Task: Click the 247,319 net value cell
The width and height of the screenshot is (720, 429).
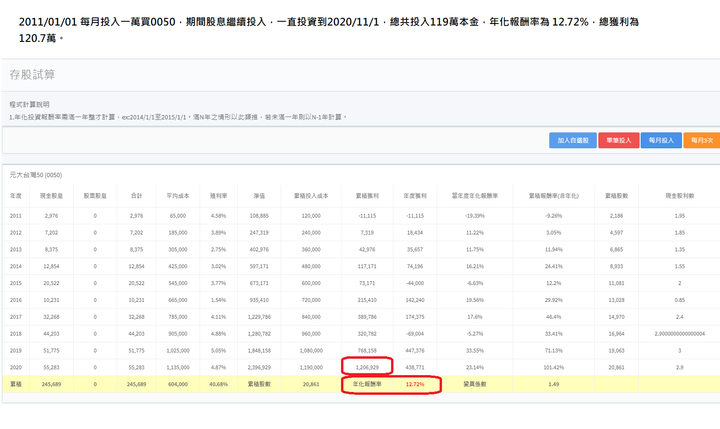Action: pyautogui.click(x=259, y=232)
